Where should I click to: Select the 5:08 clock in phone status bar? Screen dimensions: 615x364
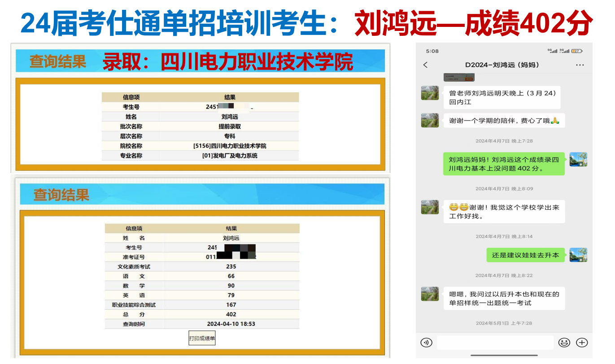[x=432, y=51]
